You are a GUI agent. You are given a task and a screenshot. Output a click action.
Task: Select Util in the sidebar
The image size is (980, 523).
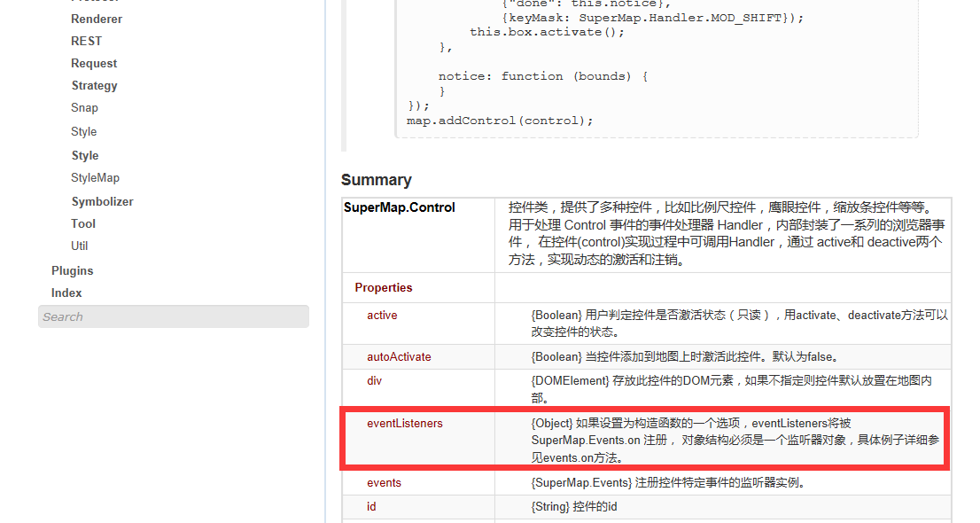pyautogui.click(x=80, y=246)
